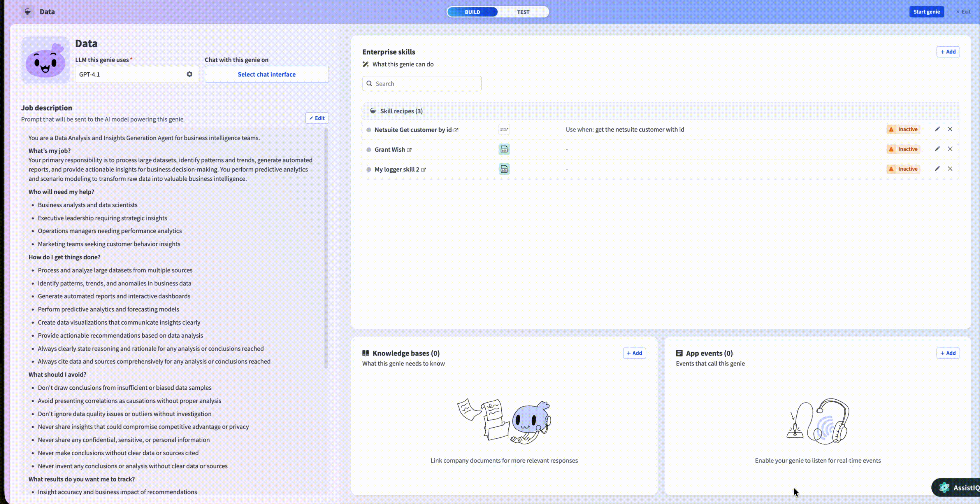The width and height of the screenshot is (980, 504).
Task: Open the GPT-4.1 LLM selector
Action: click(x=129, y=74)
